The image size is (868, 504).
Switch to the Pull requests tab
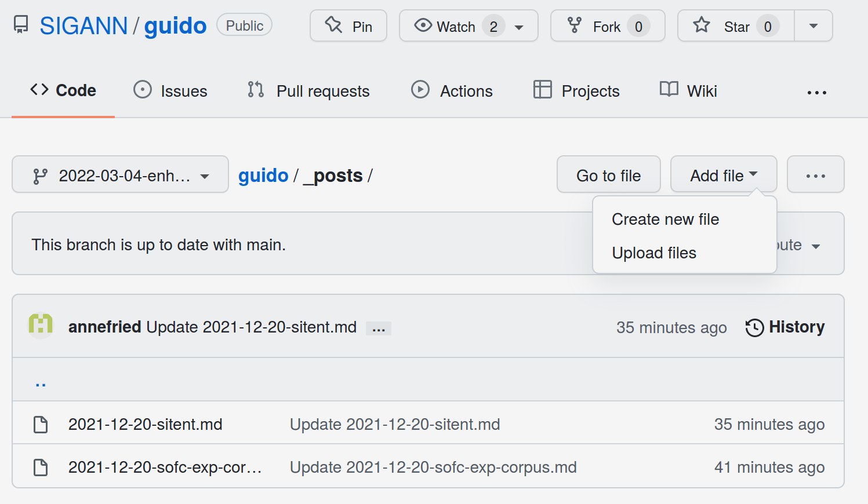coord(308,91)
